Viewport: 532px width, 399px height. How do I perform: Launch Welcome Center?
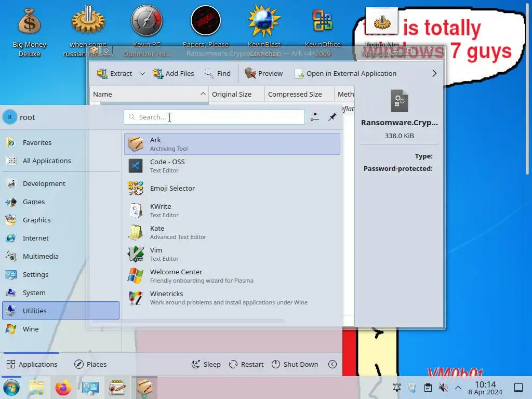click(232, 276)
